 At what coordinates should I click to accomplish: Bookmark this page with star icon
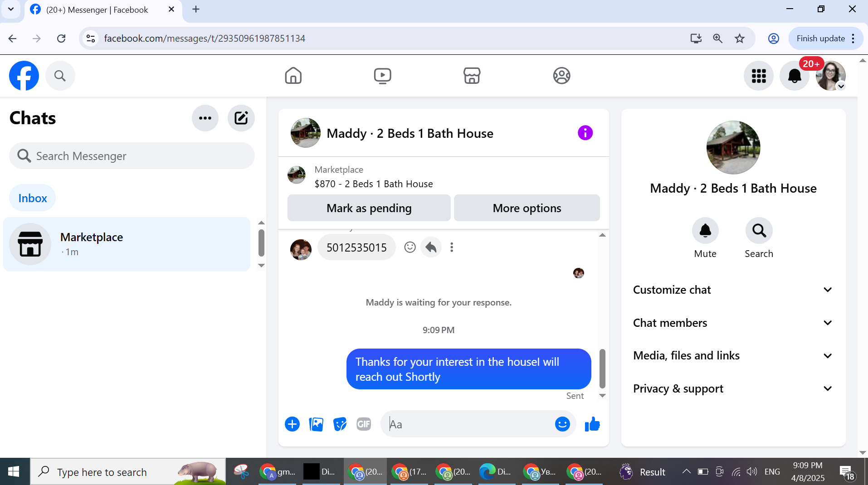740,39
